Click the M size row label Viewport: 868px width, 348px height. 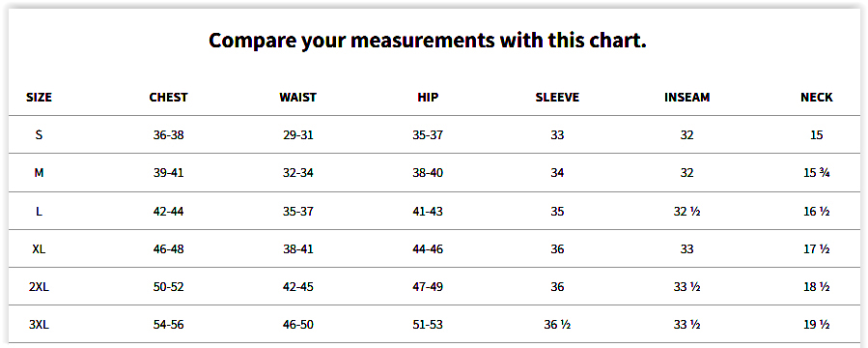tap(39, 173)
